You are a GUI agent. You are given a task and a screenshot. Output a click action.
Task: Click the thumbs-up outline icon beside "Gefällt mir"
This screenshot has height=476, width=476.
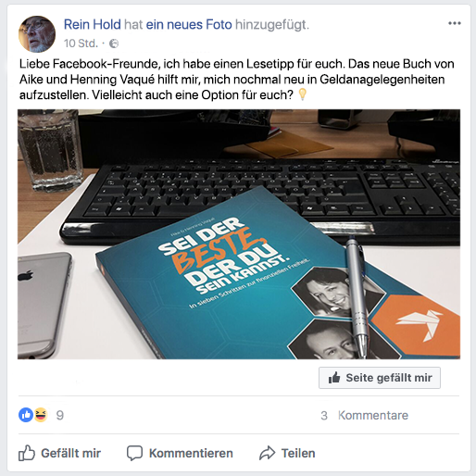tap(27, 453)
